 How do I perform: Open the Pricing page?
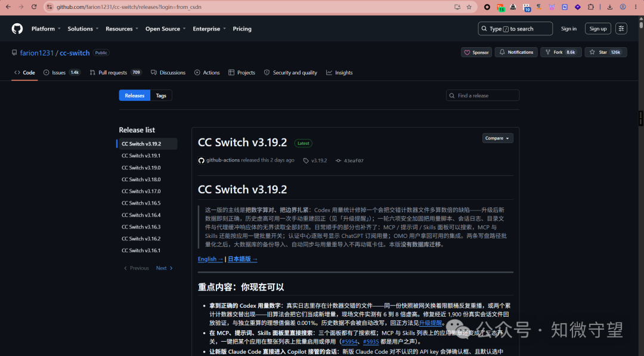(242, 29)
